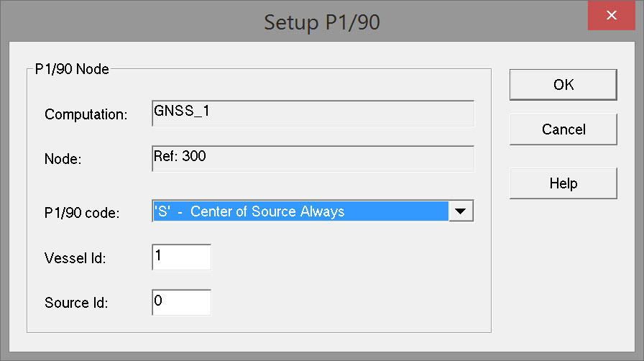Image resolution: width=644 pixels, height=361 pixels.
Task: Click into the Vessel Id input field
Action: coord(182,257)
